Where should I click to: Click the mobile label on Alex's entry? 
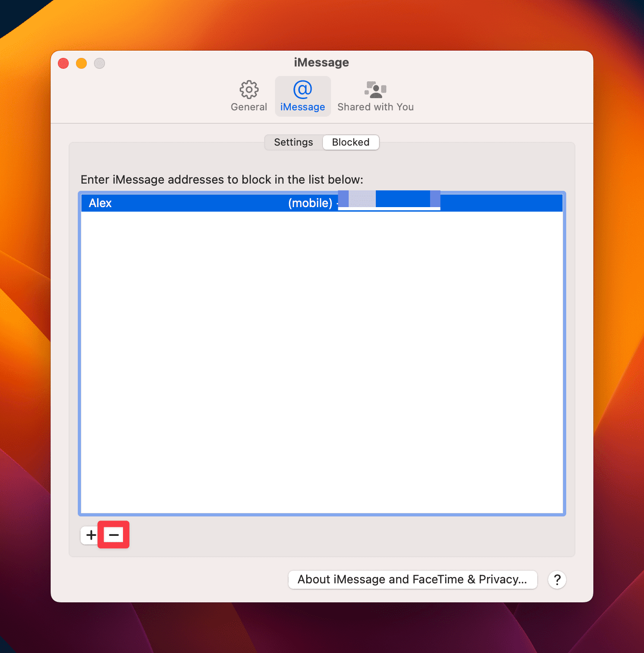(311, 203)
